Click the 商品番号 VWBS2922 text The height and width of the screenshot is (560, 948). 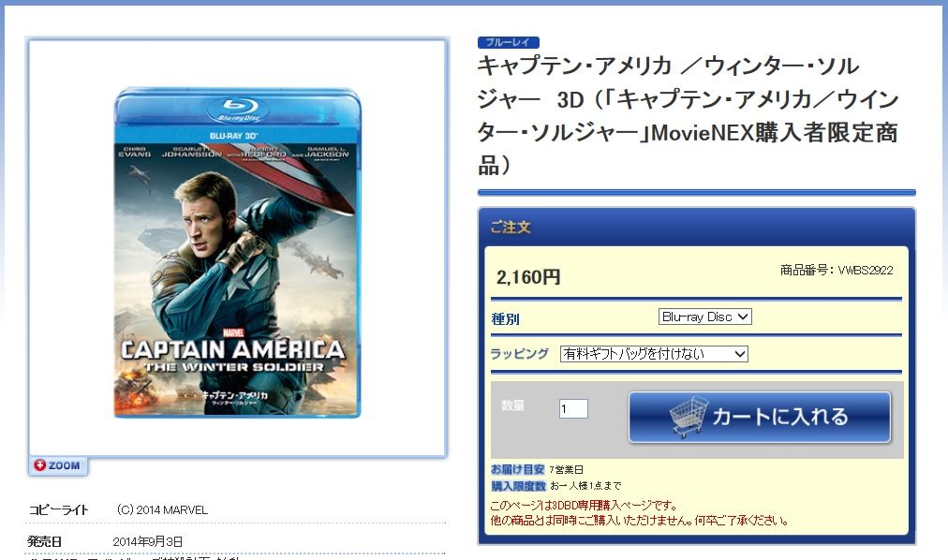837,270
